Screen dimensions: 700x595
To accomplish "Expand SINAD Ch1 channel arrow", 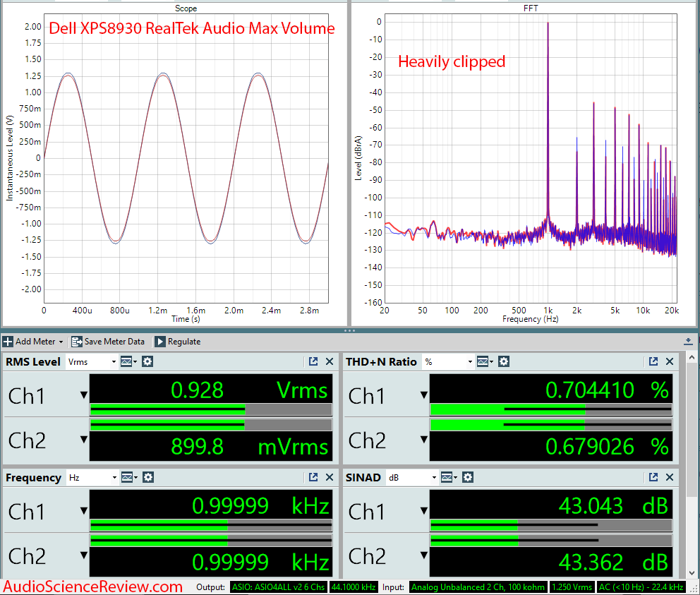I will pyautogui.click(x=424, y=510).
